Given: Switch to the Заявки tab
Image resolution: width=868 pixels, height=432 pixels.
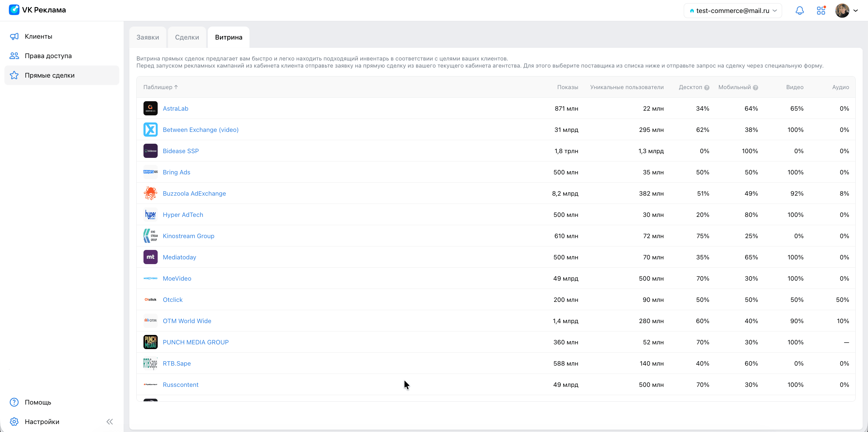Looking at the screenshot, I should click(x=148, y=37).
